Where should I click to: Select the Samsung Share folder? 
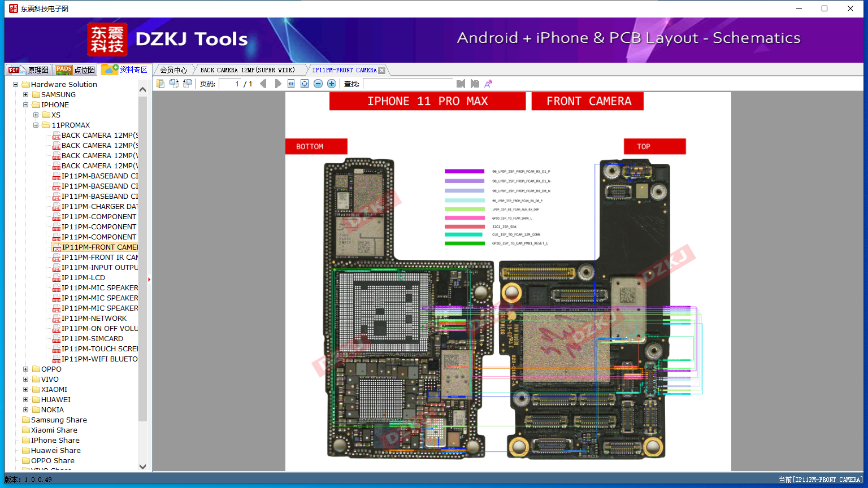click(x=55, y=420)
